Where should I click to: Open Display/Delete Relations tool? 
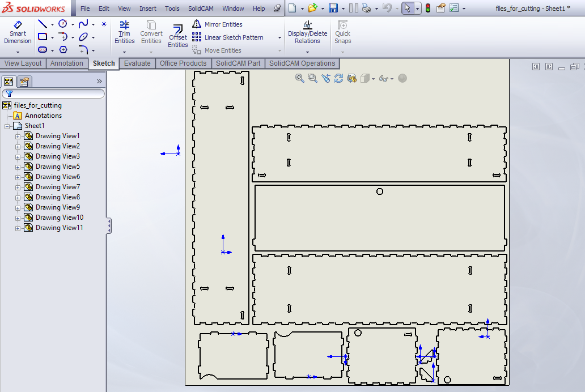coord(307,32)
